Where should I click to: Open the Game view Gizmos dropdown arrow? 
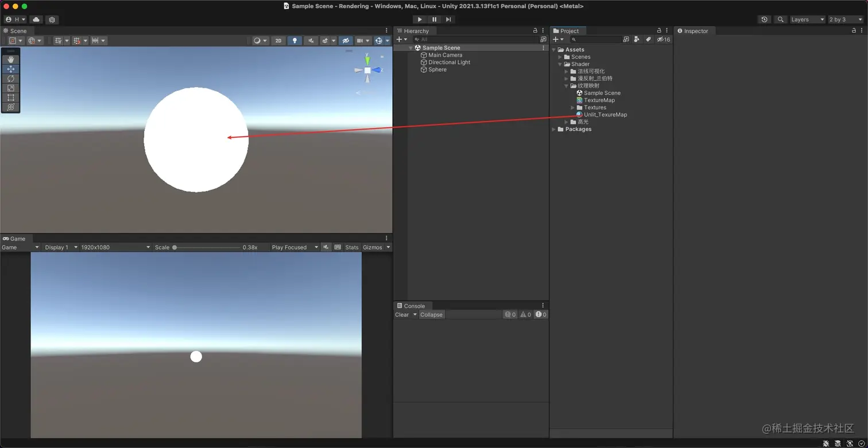coord(389,247)
